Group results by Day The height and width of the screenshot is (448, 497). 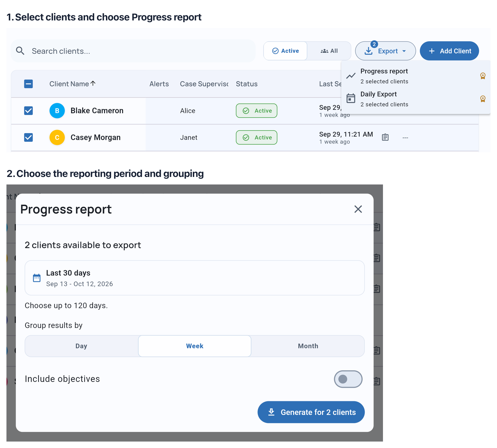click(x=81, y=346)
